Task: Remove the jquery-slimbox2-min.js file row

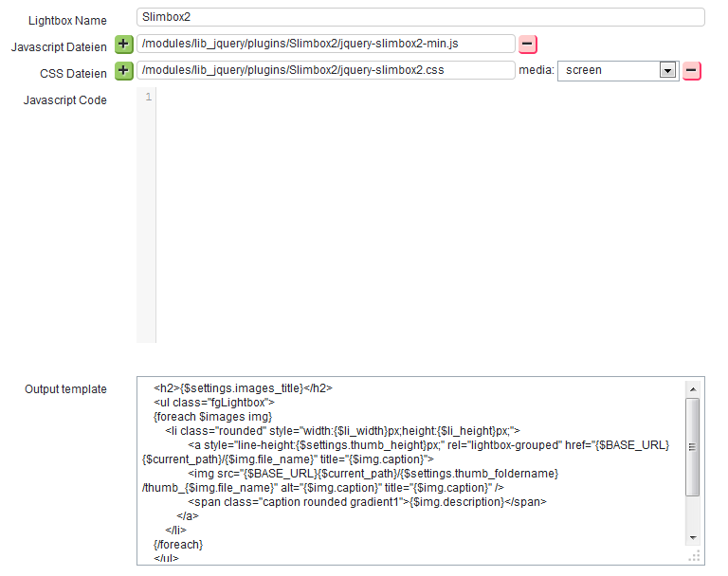Action: coord(528,44)
